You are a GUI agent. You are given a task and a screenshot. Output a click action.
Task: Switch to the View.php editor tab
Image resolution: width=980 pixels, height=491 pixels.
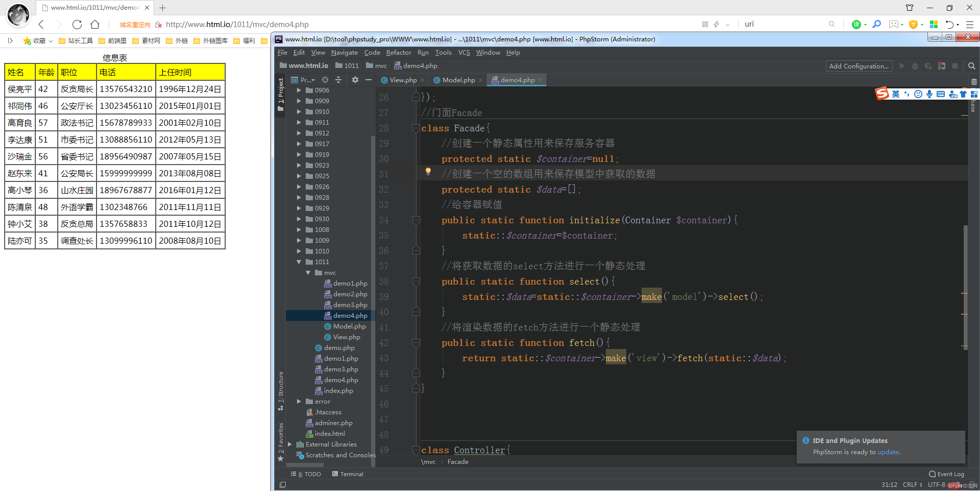[403, 80]
